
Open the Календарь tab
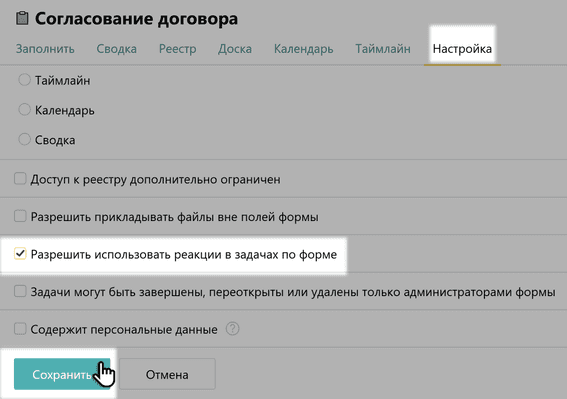[x=303, y=48]
